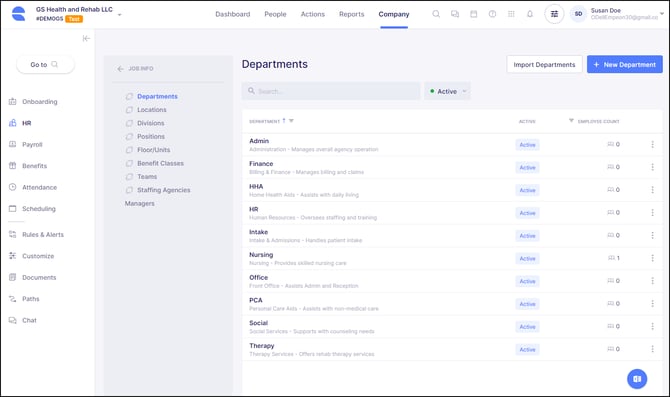Select the Company tab
This screenshot has height=397, width=670.
click(x=394, y=14)
